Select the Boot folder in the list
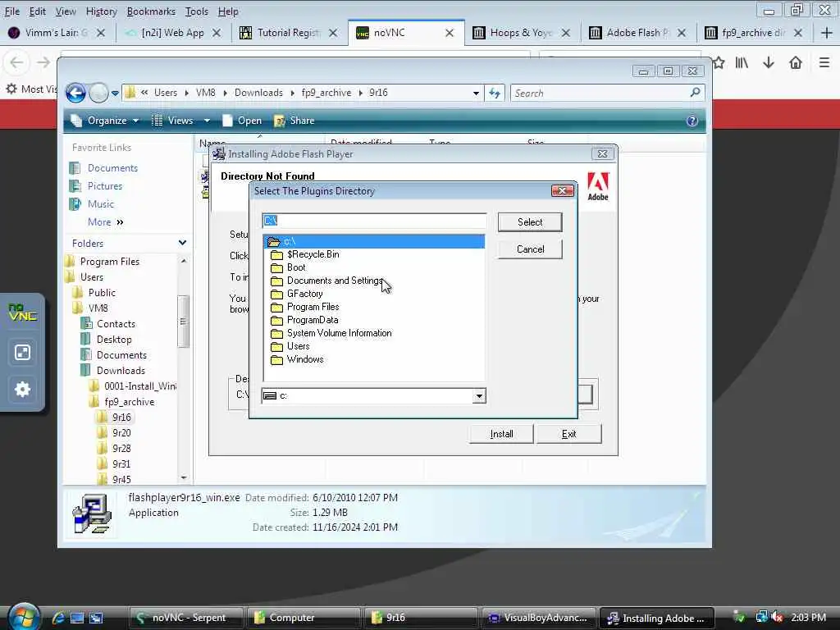The width and height of the screenshot is (840, 630). [x=295, y=267]
